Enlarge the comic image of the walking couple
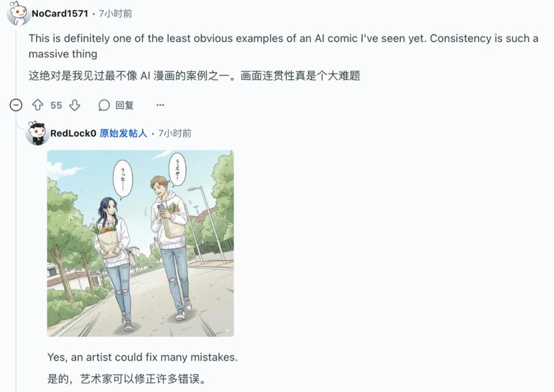Viewport: 554px width, 392px height. pyautogui.click(x=140, y=243)
